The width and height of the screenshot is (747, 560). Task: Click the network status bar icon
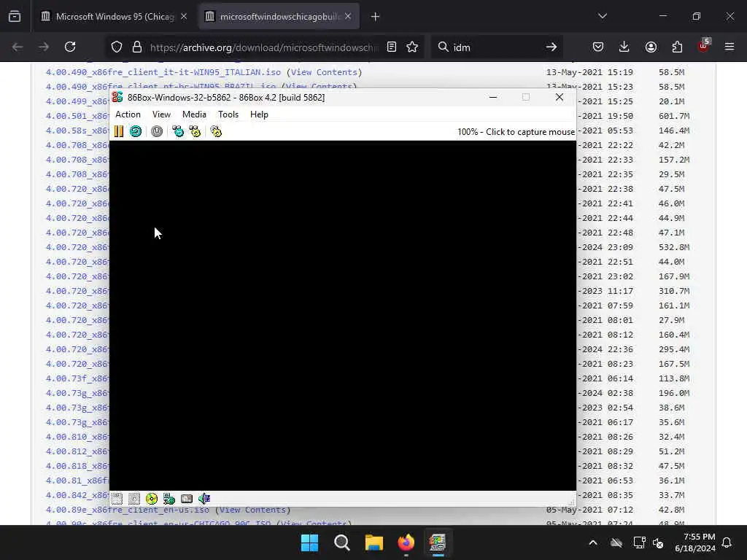point(169,499)
